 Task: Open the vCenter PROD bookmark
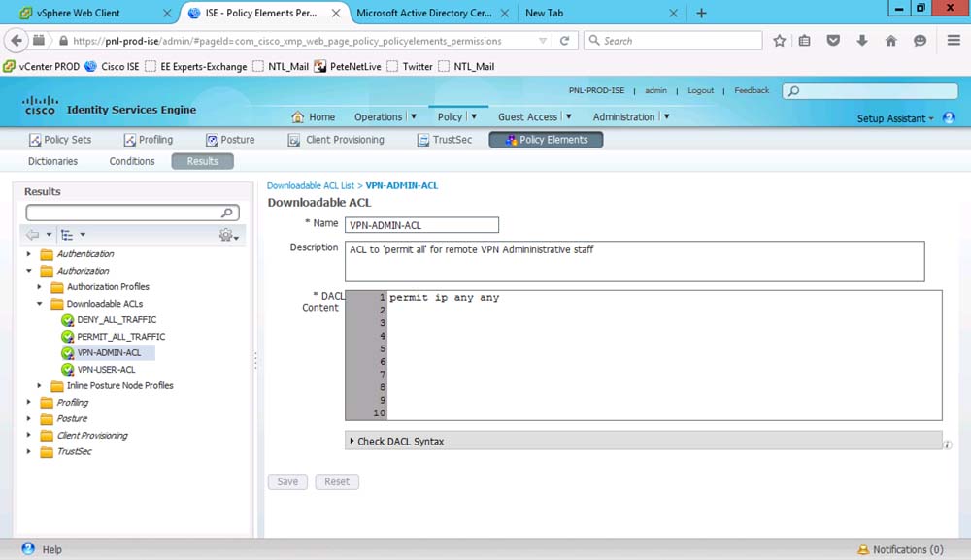coord(42,67)
